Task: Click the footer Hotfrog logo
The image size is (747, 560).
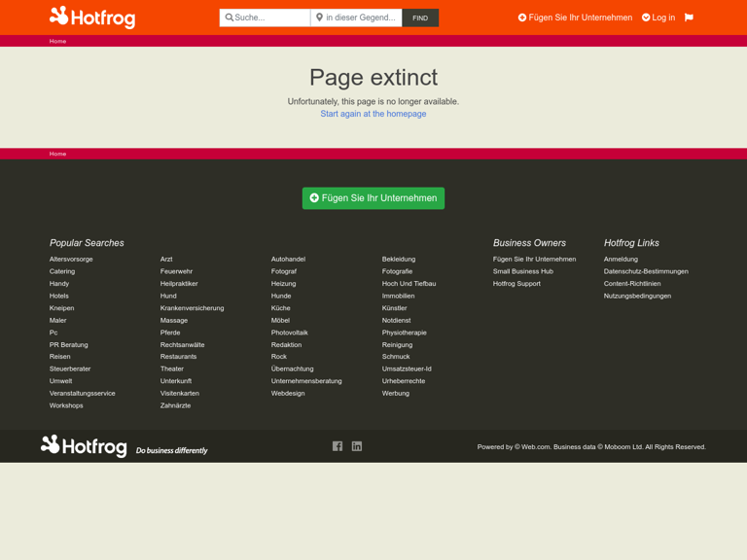Action: point(85,446)
